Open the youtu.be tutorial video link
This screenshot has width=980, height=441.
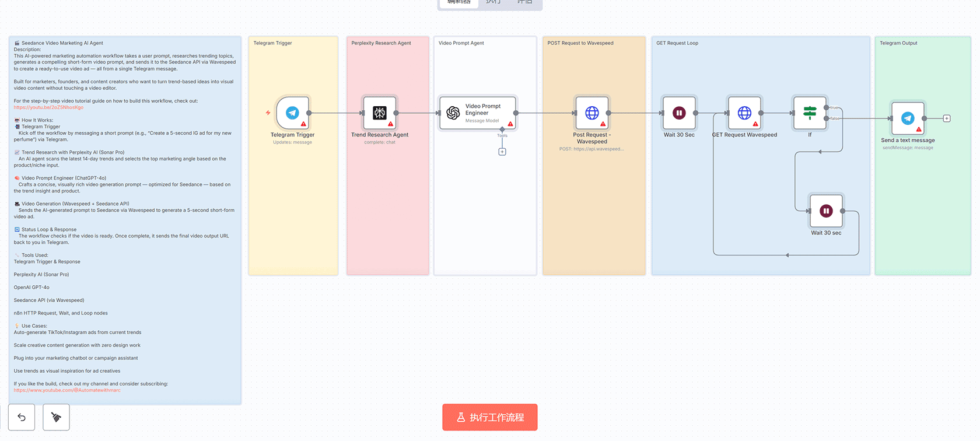pos(48,107)
